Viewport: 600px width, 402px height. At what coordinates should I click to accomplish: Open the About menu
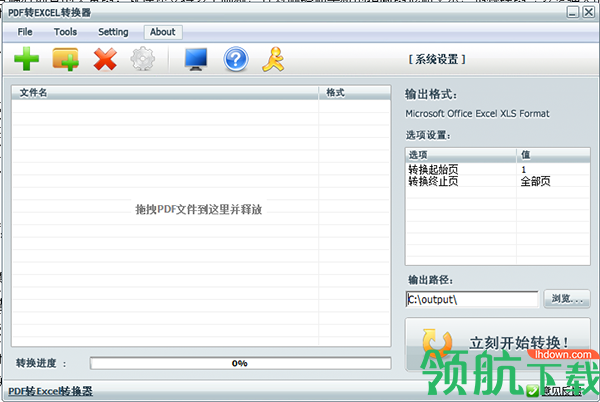point(163,32)
